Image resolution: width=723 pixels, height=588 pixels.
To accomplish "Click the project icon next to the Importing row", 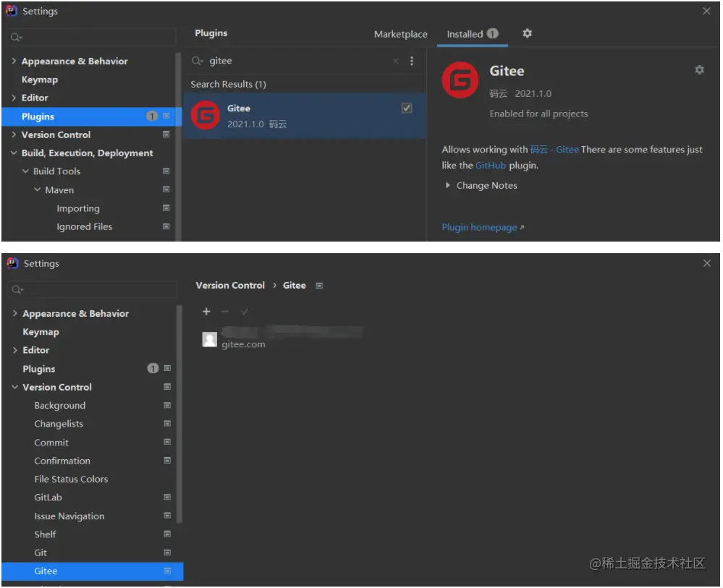I will 166,208.
